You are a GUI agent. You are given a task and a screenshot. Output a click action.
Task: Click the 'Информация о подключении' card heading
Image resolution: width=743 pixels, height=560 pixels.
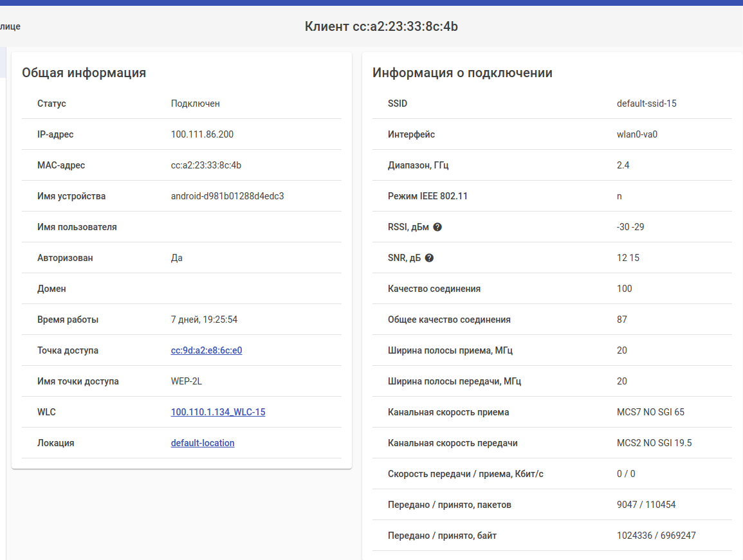(462, 73)
